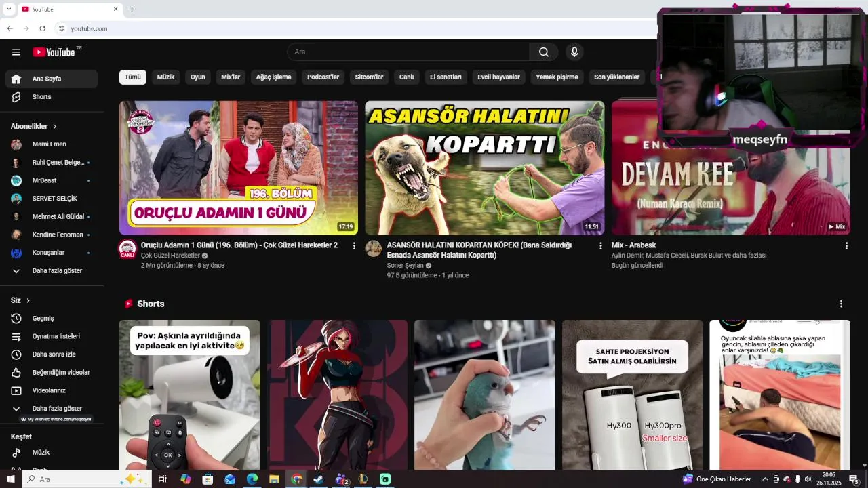
Task: Select the Oyun filter chip
Action: (197, 77)
